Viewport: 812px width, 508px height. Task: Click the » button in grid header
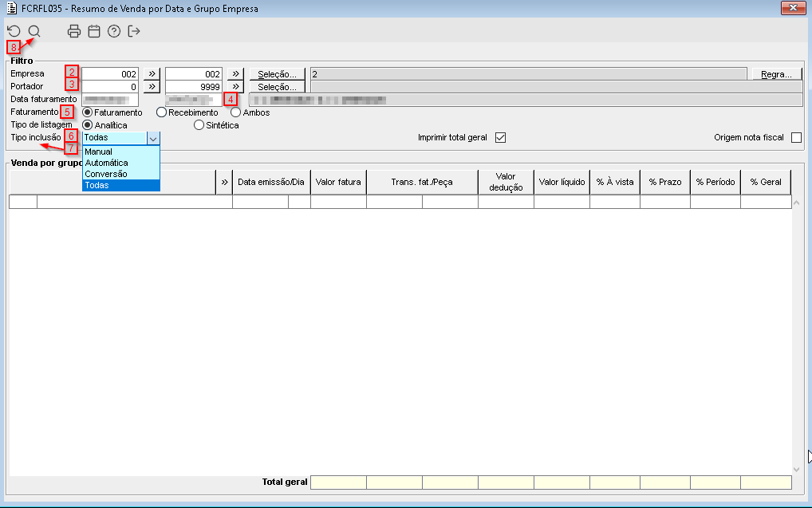(224, 183)
